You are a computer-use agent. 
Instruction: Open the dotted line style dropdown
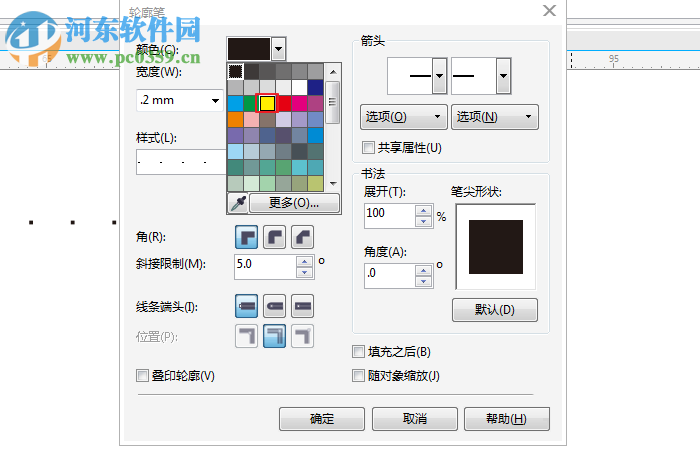pyautogui.click(x=181, y=162)
